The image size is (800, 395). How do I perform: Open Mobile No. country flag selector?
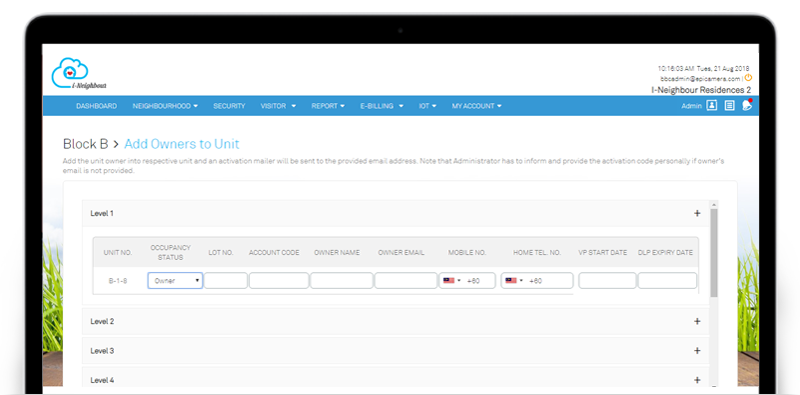coord(452,281)
